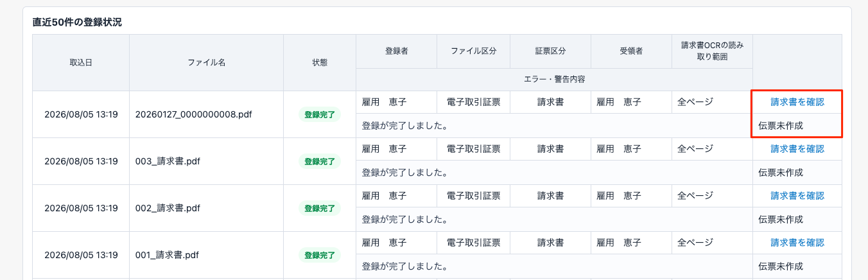Open 請求書を確認 link for 003_請求書.pdf
The width and height of the screenshot is (868, 280).
pos(797,148)
